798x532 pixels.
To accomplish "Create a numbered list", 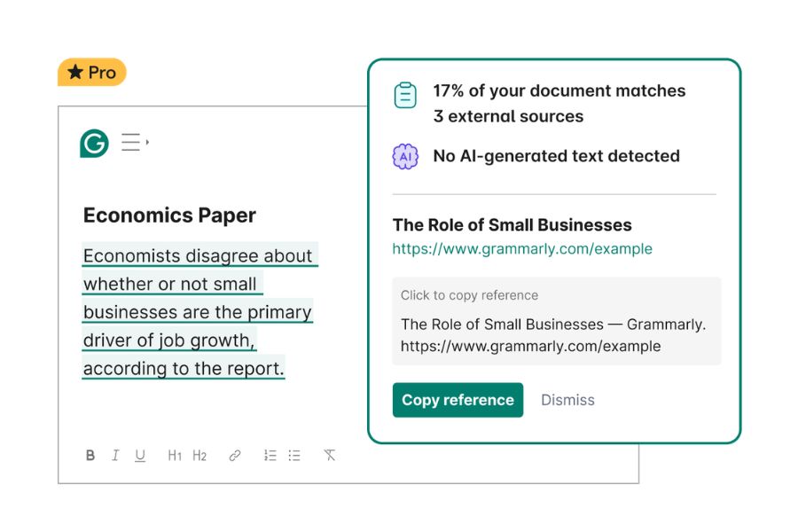I will click(270, 456).
